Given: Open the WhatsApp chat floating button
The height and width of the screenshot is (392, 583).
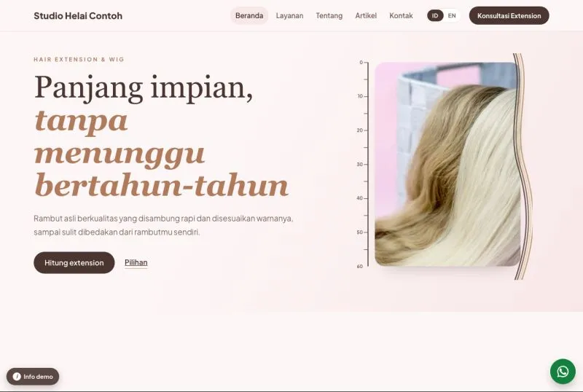Looking at the screenshot, I should [563, 371].
